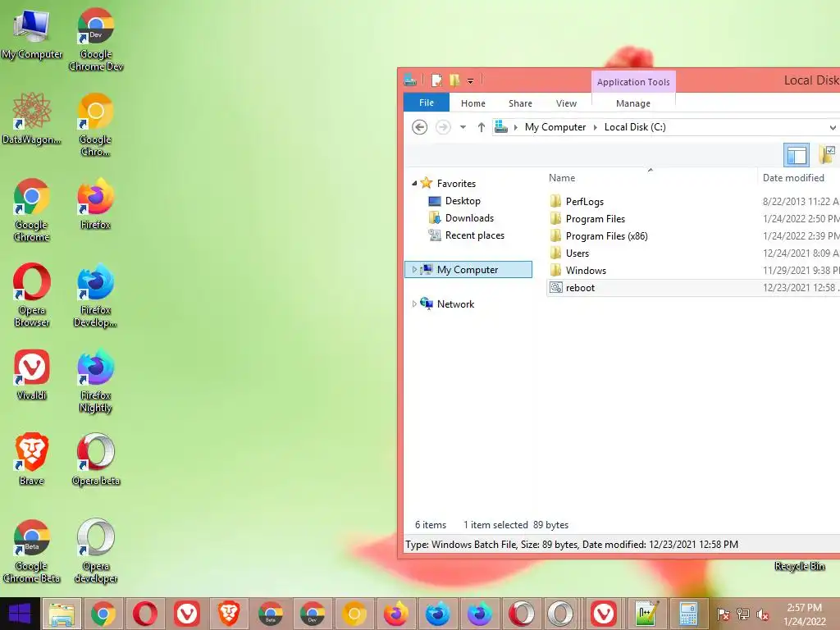Open Opera Browser desktop shortcut

click(32, 294)
